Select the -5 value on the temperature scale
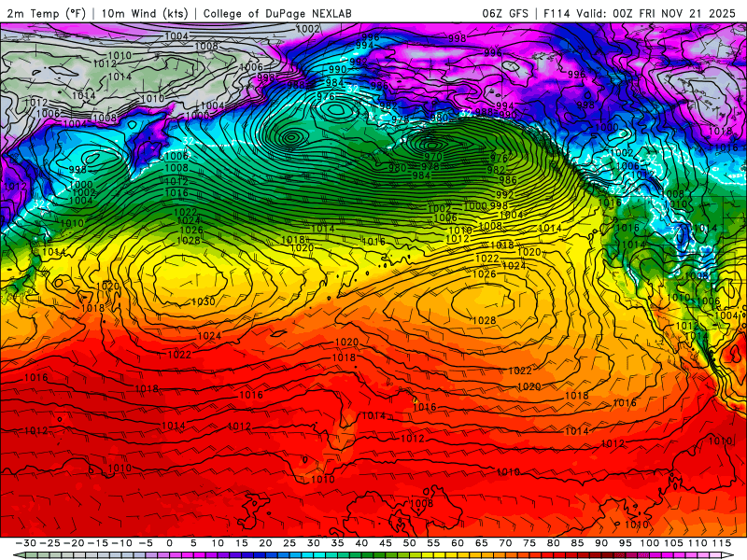The height and width of the screenshot is (560, 747). click(x=146, y=543)
